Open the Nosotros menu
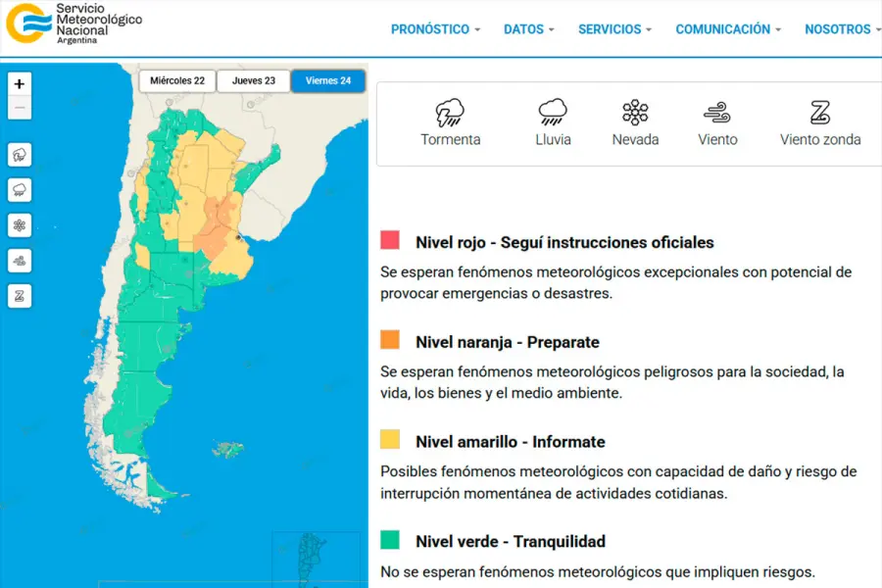This screenshot has height=588, width=882. [842, 29]
